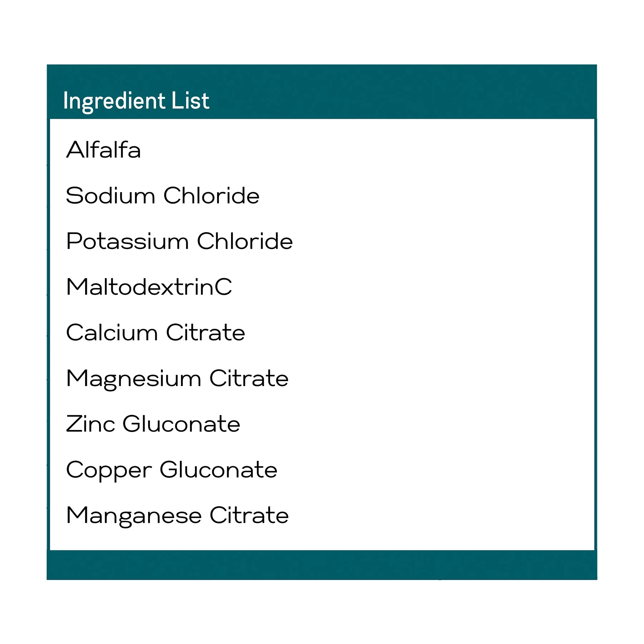The height and width of the screenshot is (644, 644).
Task: Click "Citrate" following Manganese
Action: (249, 516)
